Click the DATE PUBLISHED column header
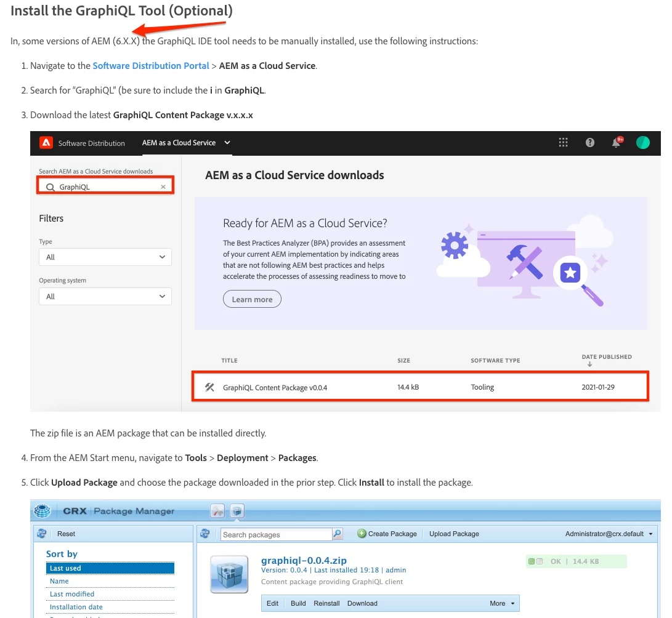 [x=607, y=357]
